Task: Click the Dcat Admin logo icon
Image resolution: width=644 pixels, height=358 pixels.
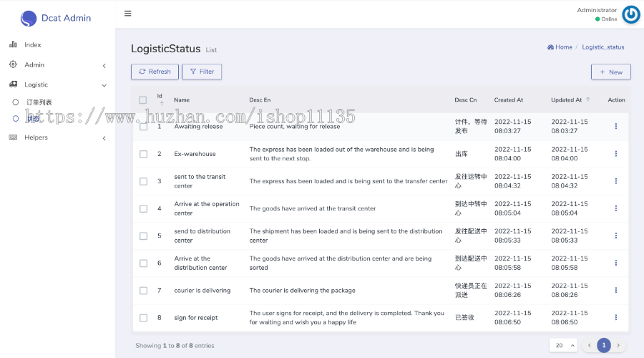Action: (x=29, y=18)
